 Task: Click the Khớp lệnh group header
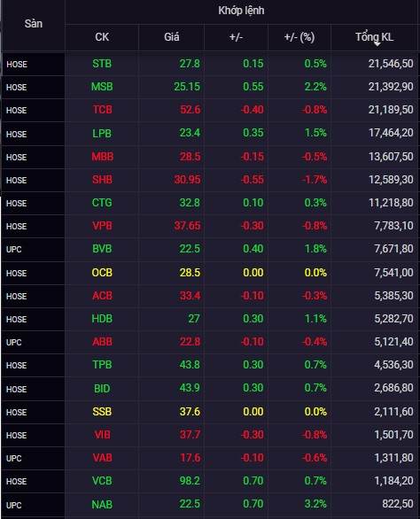click(241, 11)
